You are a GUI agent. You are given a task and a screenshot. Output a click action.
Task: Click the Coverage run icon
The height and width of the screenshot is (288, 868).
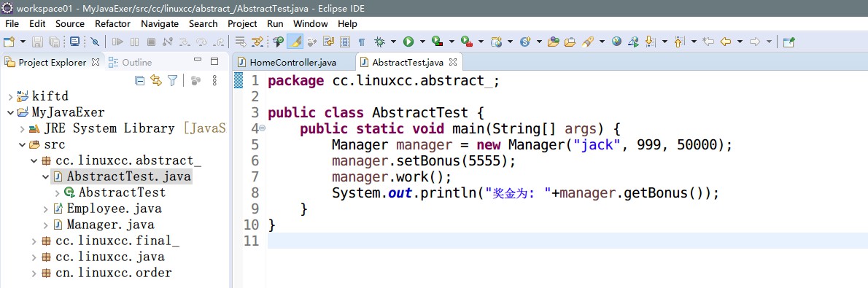point(438,42)
